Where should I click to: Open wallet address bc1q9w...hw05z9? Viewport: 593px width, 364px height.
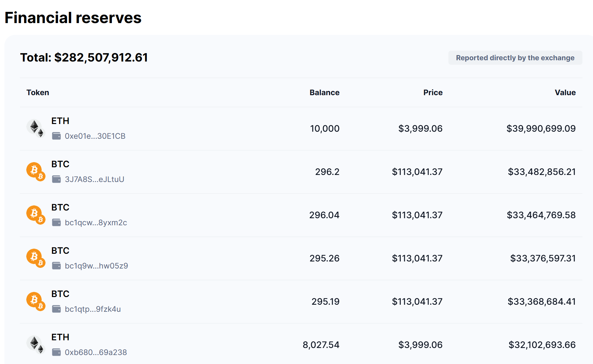[x=96, y=266]
